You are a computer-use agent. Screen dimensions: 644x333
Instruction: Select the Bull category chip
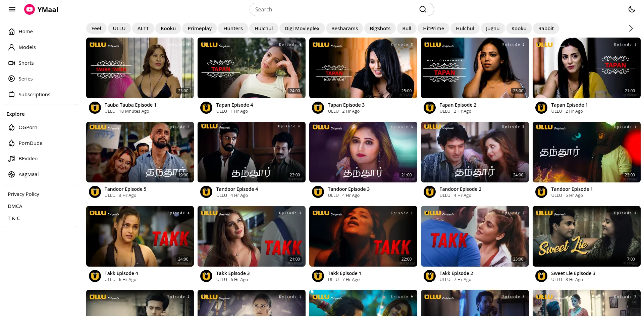407,29
